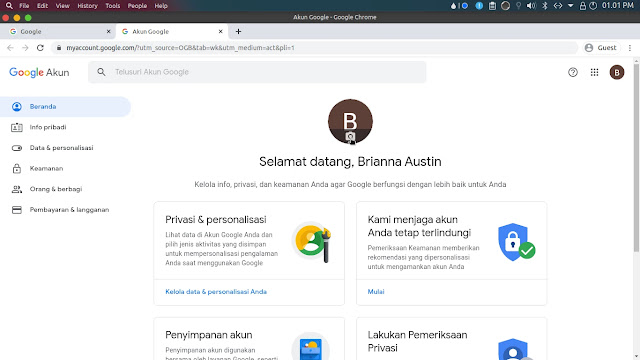This screenshot has width=640, height=360.
Task: Click the Orang & berbagi people icon
Action: 17,189
